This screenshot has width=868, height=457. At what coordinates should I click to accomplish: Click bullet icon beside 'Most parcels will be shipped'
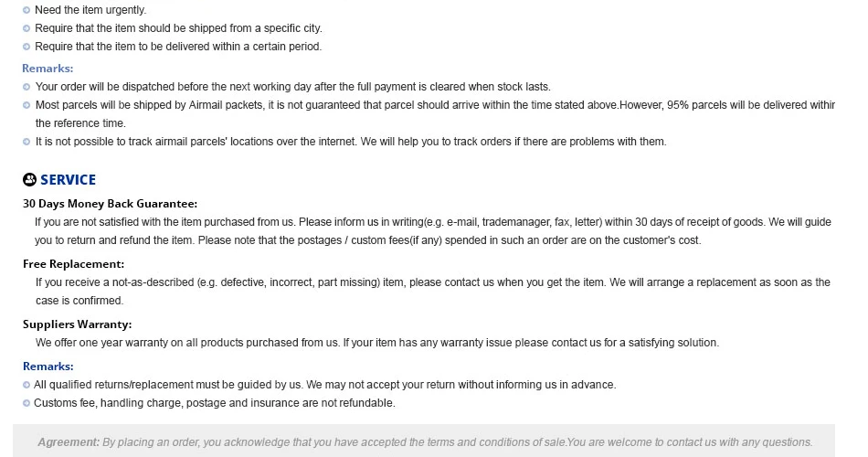[26, 105]
